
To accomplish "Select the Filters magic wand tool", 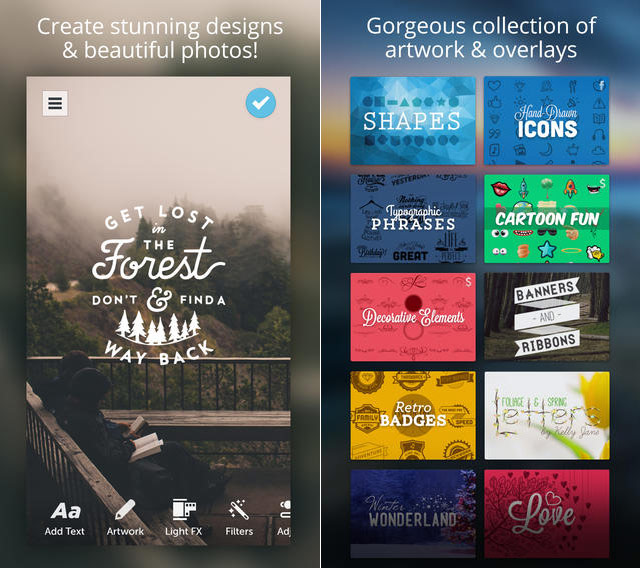I will 239,518.
